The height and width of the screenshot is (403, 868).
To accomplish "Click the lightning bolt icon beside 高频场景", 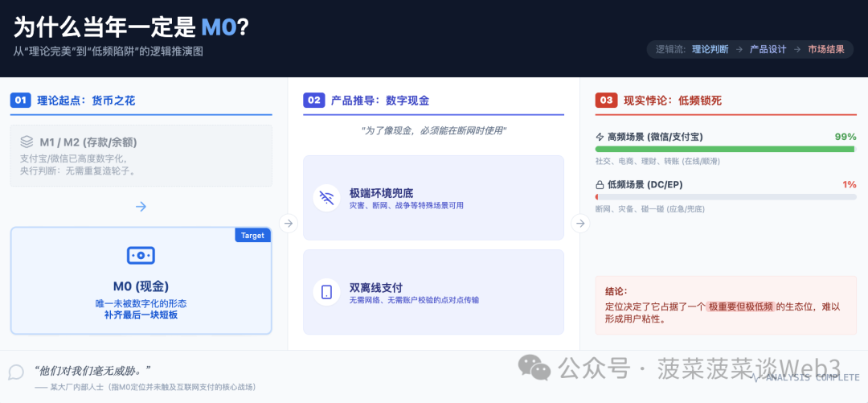I will pos(600,137).
